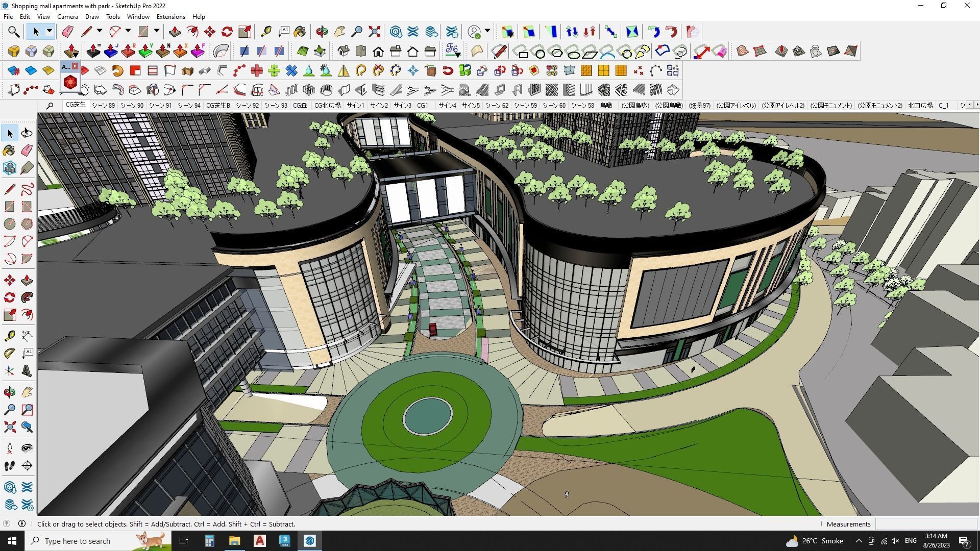The height and width of the screenshot is (551, 980).
Task: Select the Rotate tool in top toolbar
Action: pos(227,32)
